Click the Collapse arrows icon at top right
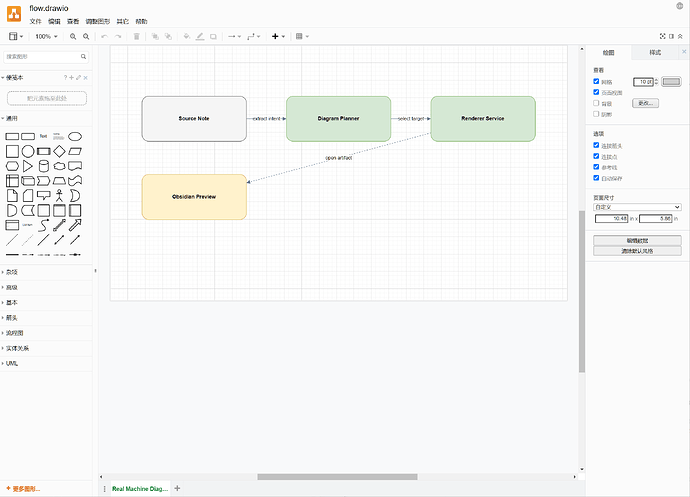The width and height of the screenshot is (690, 497). pos(680,37)
